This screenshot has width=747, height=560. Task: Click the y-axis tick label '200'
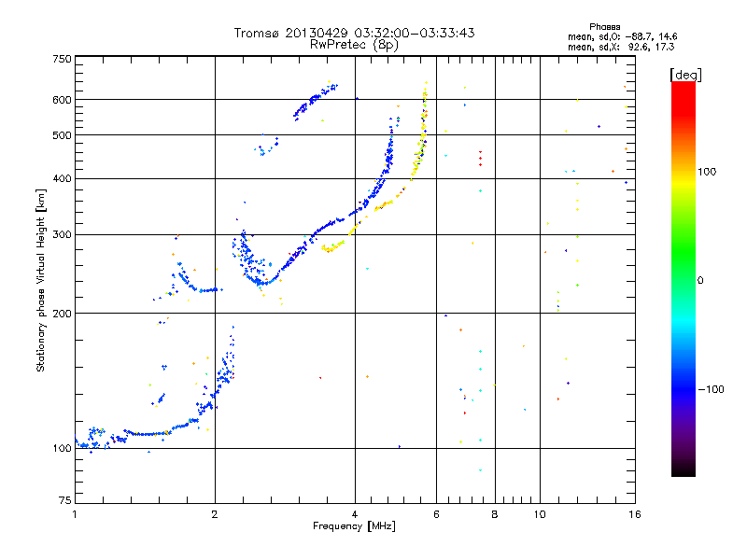pyautogui.click(x=63, y=314)
